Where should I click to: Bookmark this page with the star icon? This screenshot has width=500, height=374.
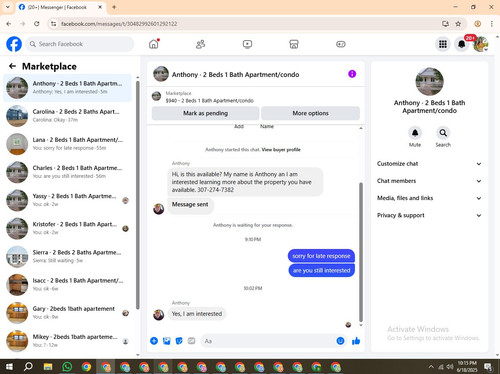point(458,24)
